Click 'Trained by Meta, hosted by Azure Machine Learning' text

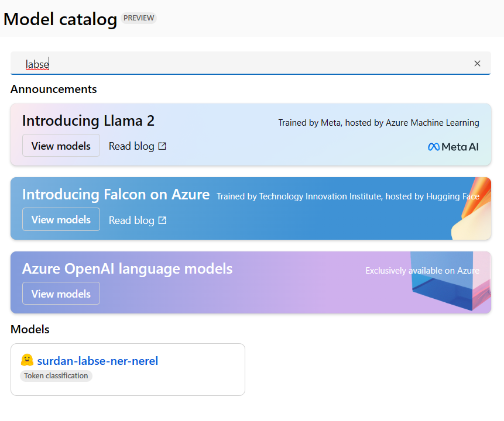tap(379, 123)
